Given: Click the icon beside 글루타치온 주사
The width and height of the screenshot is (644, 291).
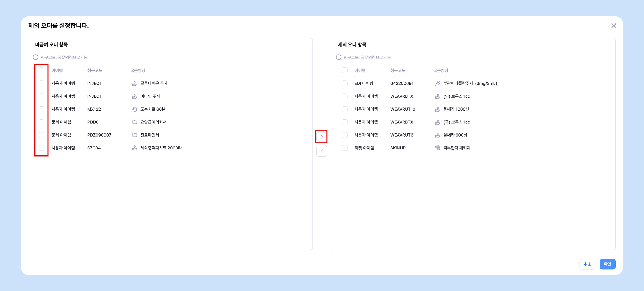Looking at the screenshot, I should point(134,83).
